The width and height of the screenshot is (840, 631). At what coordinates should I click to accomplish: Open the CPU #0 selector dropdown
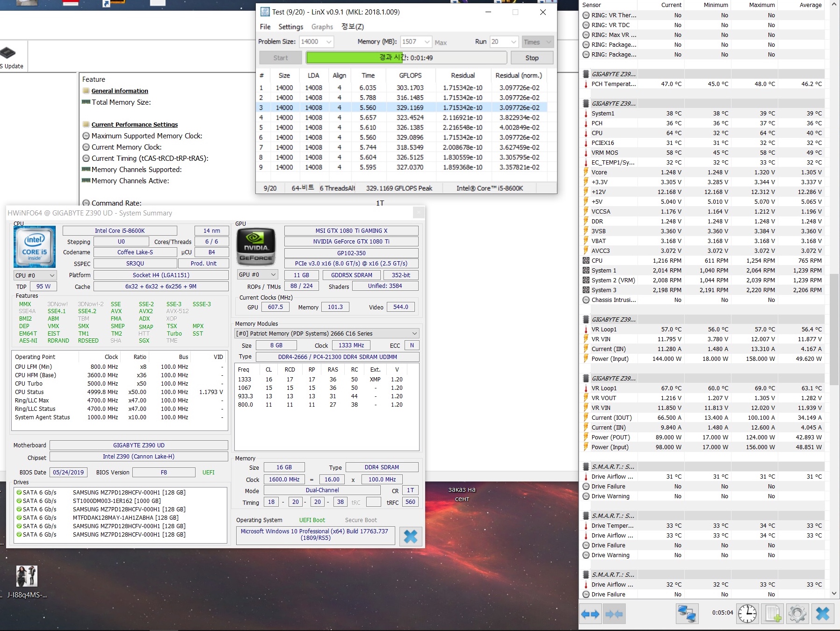(35, 275)
